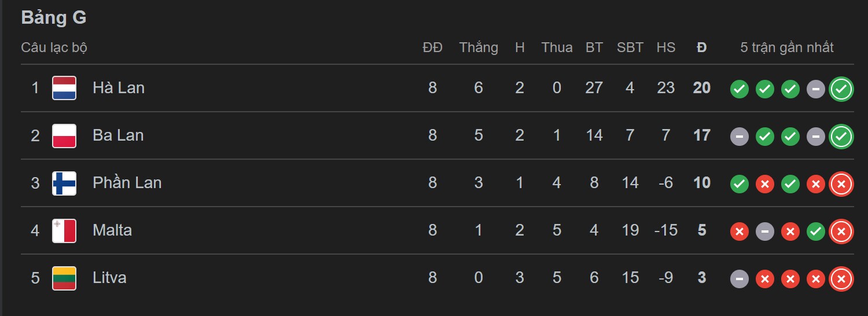Click the Finland flag icon

(x=64, y=183)
